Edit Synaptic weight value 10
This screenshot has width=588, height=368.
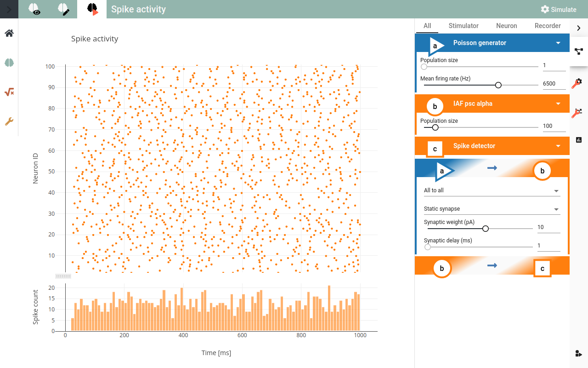[549, 227]
